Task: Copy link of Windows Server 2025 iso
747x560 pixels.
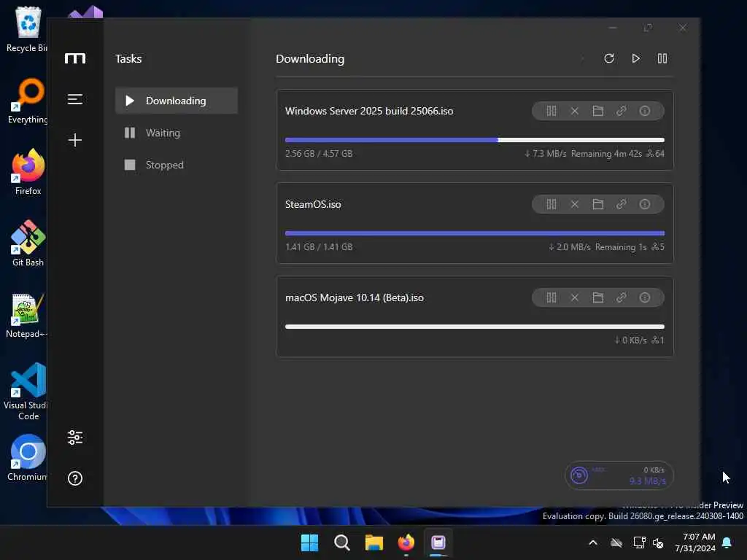Action: [622, 111]
